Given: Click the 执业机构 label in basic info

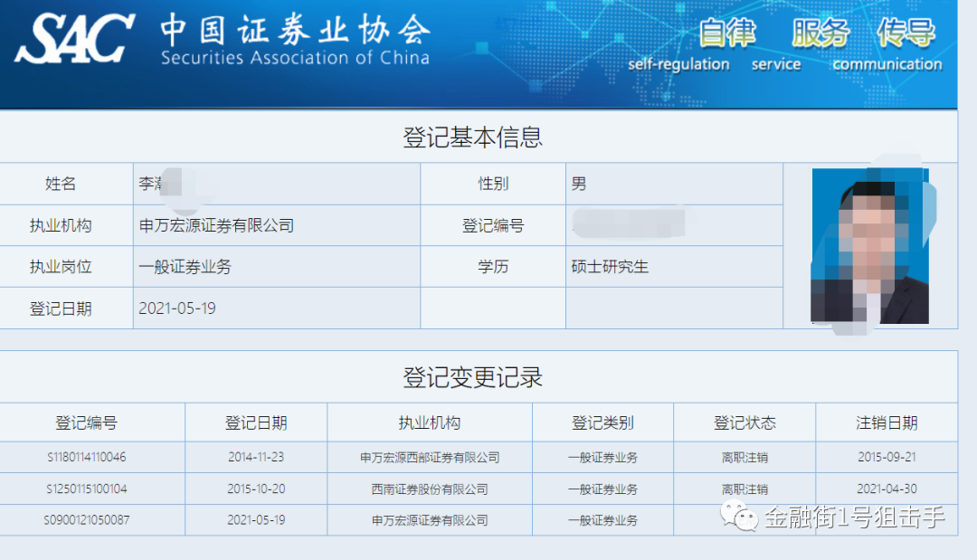Looking at the screenshot, I should [x=61, y=225].
